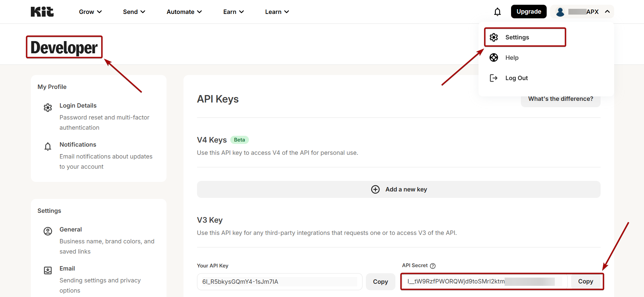The height and width of the screenshot is (297, 644).
Task: Click the Email inbox icon in sidebar
Action: 48,271
